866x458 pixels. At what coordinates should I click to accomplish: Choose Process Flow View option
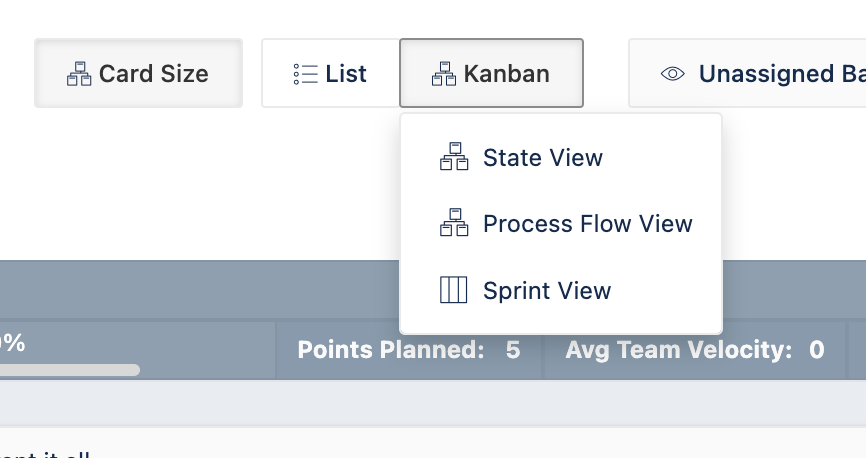[587, 223]
